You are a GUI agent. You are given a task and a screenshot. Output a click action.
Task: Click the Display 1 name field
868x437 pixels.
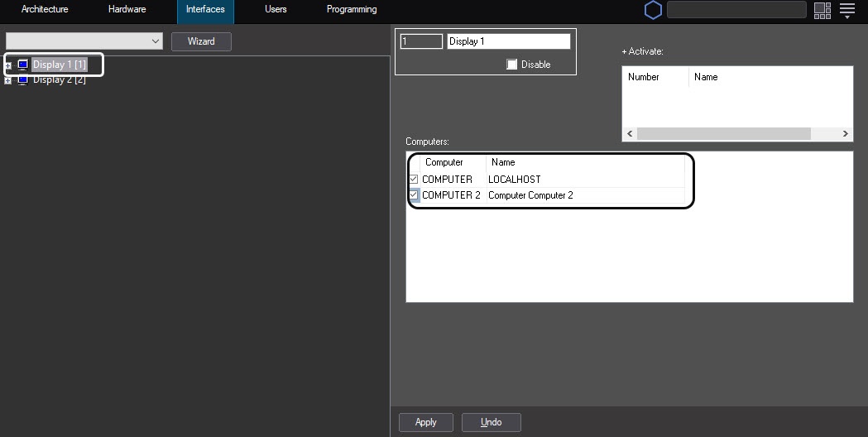[x=508, y=41]
